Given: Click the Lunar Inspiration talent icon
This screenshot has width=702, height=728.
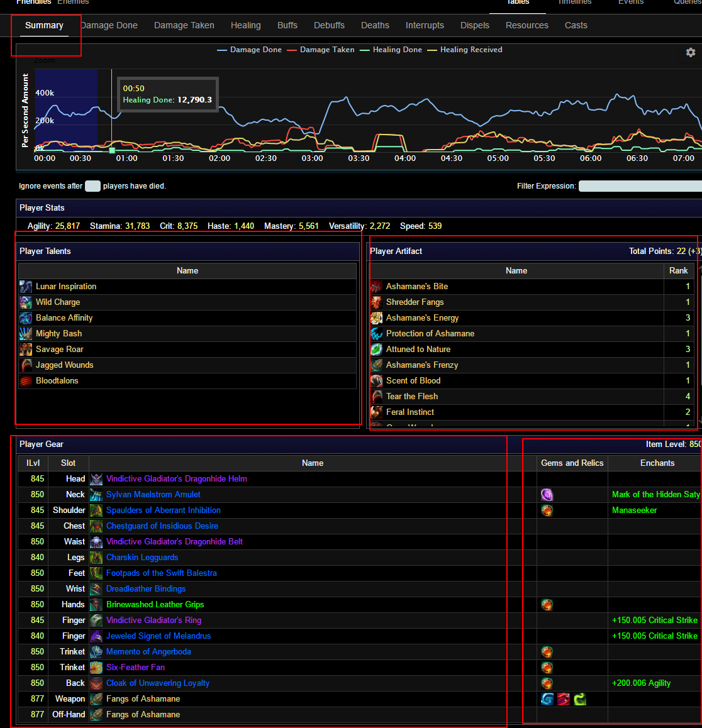Looking at the screenshot, I should (26, 287).
